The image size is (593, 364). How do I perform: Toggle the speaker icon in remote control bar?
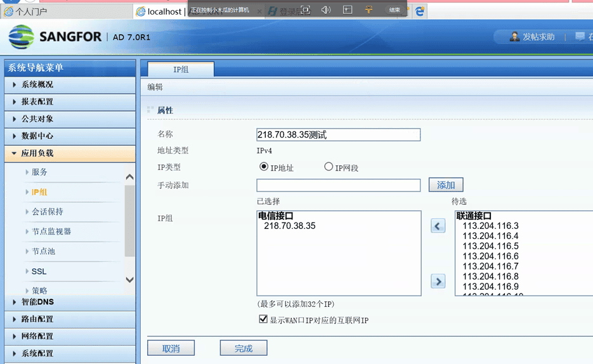(x=325, y=10)
